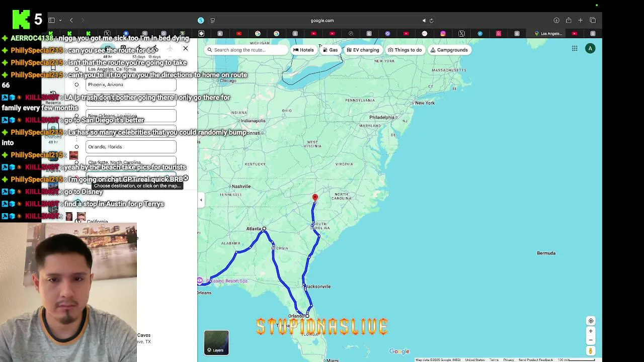Image resolution: width=644 pixels, height=362 pixels.
Task: Filter route by Things to do
Action: 405,50
